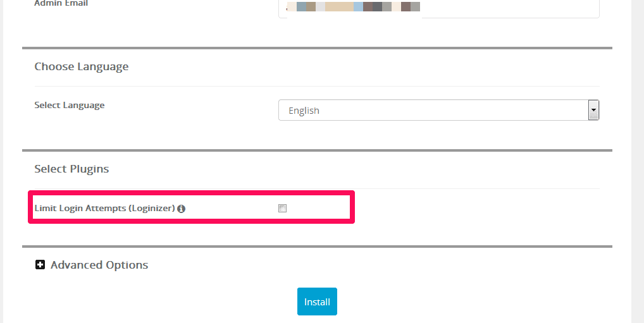Screen dimensions: 644x323
Task: Click the Select Language label
Action: click(x=70, y=105)
